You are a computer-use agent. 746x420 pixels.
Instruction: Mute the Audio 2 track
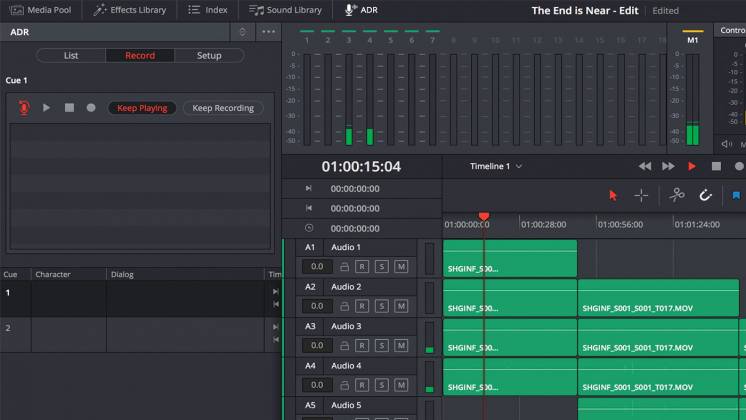tap(401, 306)
